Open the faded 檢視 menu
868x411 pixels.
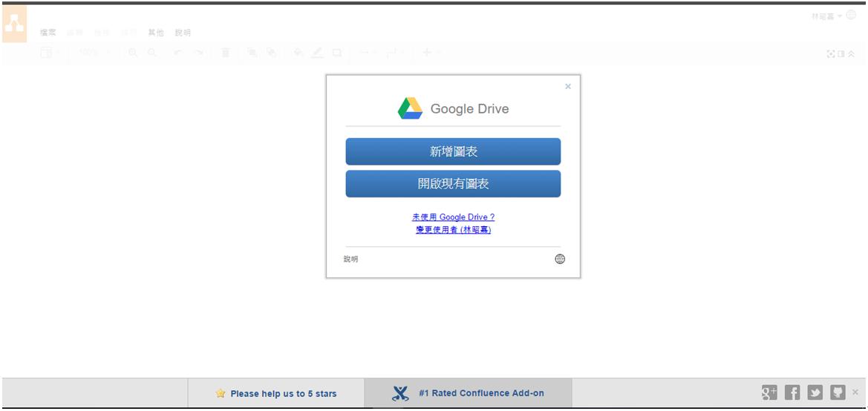click(x=102, y=33)
